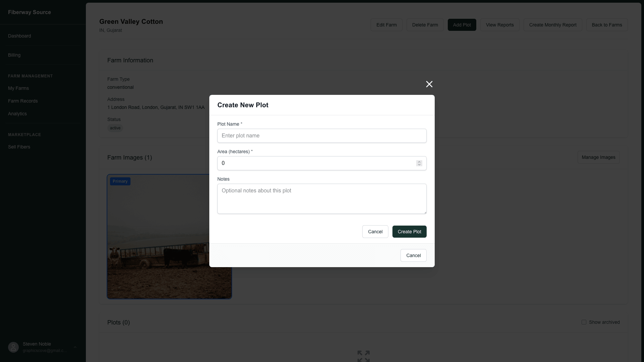Click the Fiberway Source logo text
644x362 pixels.
[30, 12]
